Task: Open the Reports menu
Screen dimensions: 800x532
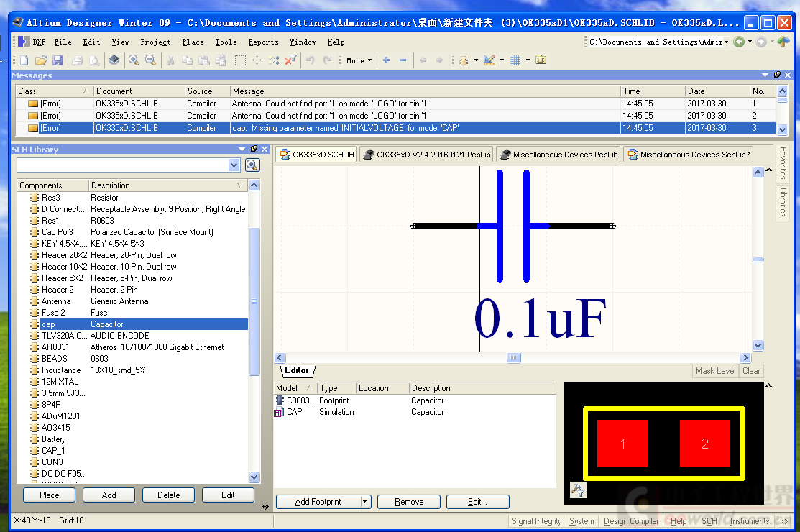Action: click(263, 42)
